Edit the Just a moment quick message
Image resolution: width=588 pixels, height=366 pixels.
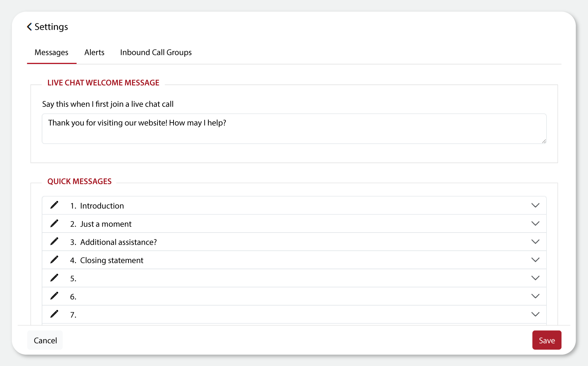click(x=54, y=223)
